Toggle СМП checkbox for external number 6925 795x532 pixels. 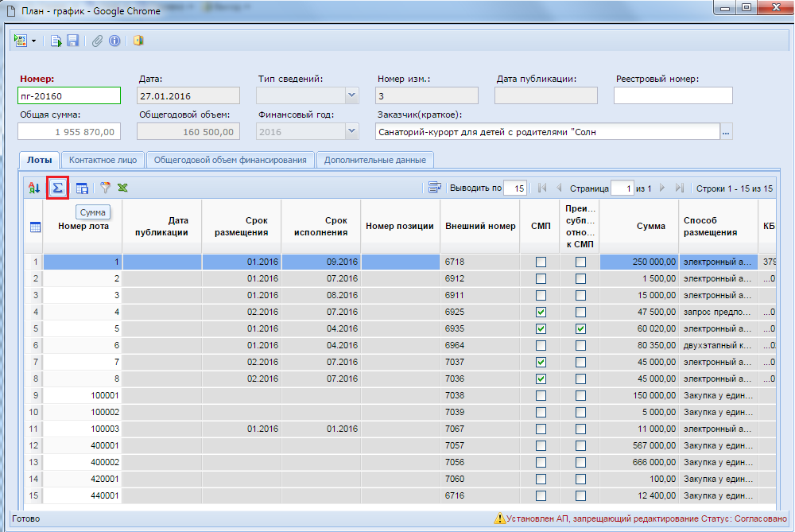click(541, 312)
